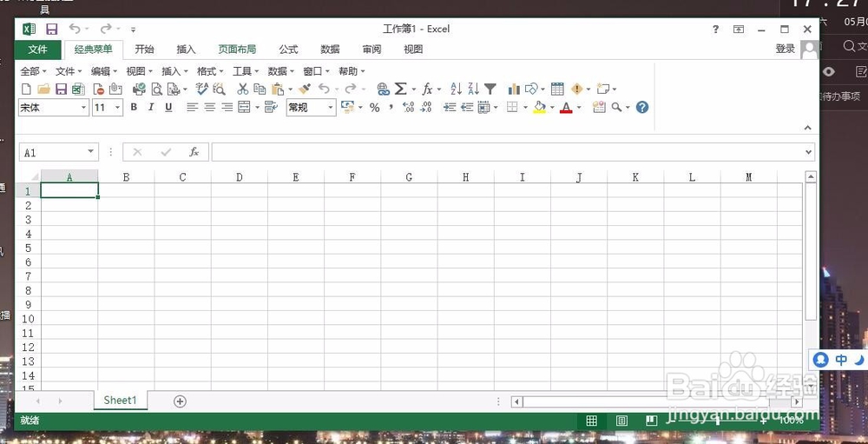This screenshot has height=444, width=868.
Task: Center cell text horizontally
Action: (209, 108)
